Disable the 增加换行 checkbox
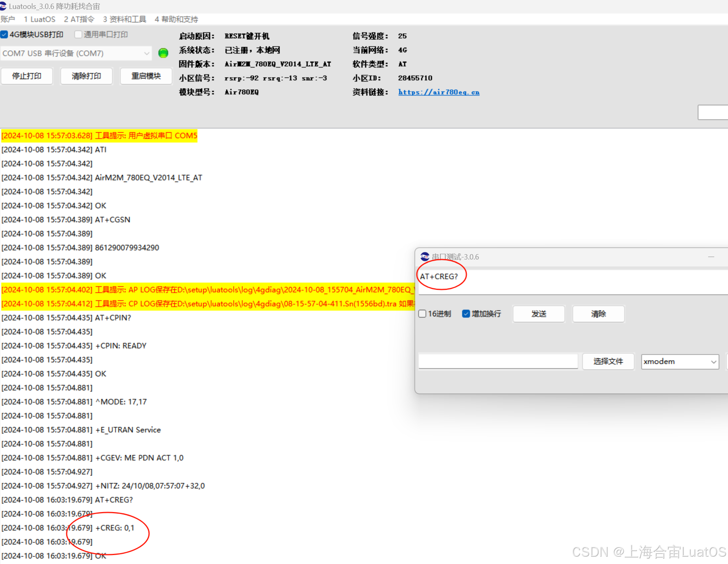Screen dimensions: 728x564 coord(466,313)
